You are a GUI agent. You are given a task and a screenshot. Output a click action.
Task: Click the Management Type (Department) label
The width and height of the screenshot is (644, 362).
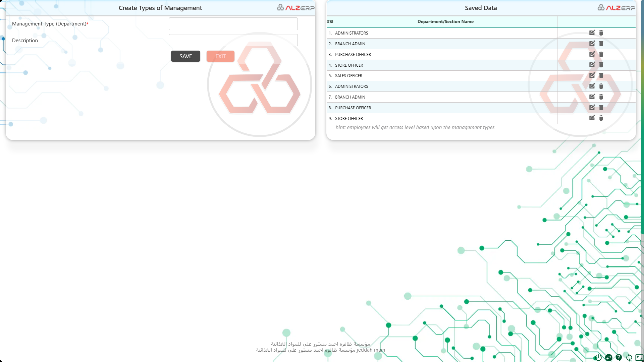pyautogui.click(x=50, y=24)
